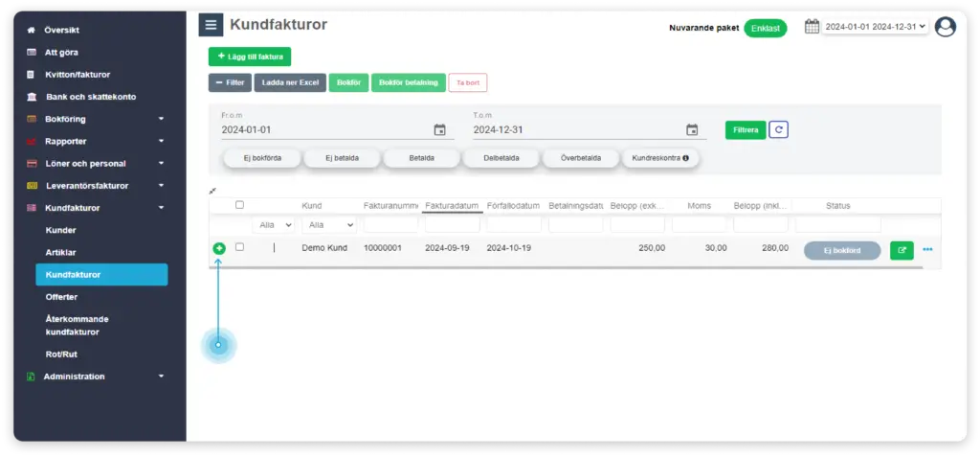Open Artiklar in the sidebar

(60, 252)
